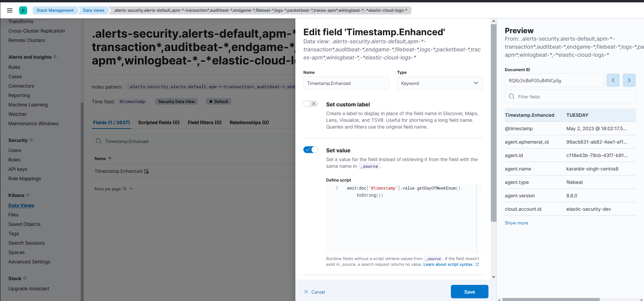Click the help icon next to Alerts and Insights
Screen dimensions: 644x301
pos(55,57)
